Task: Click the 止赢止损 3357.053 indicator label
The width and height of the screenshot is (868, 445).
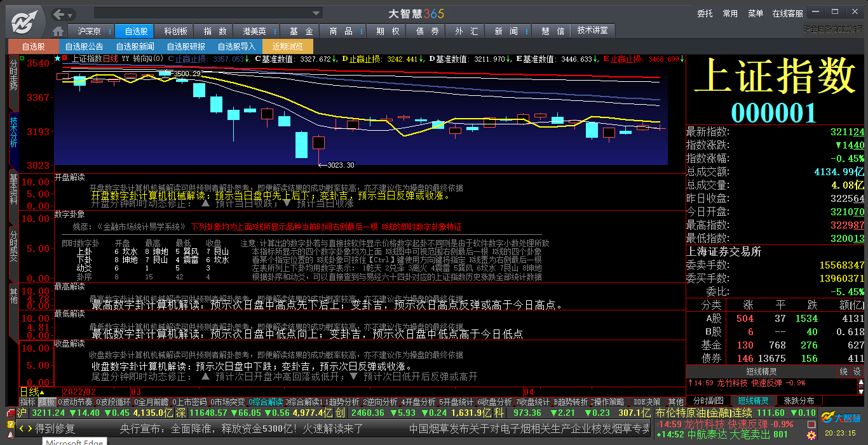Action: point(210,58)
